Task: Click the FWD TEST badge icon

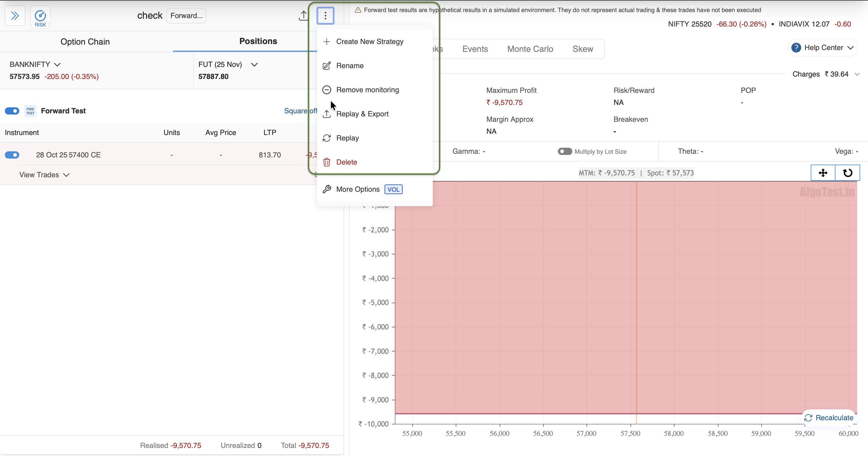Action: tap(30, 111)
